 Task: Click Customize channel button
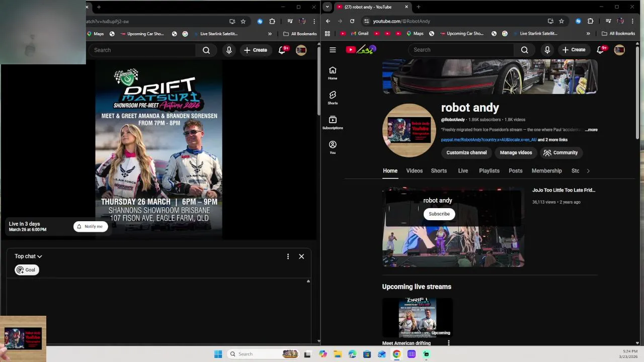(x=466, y=153)
